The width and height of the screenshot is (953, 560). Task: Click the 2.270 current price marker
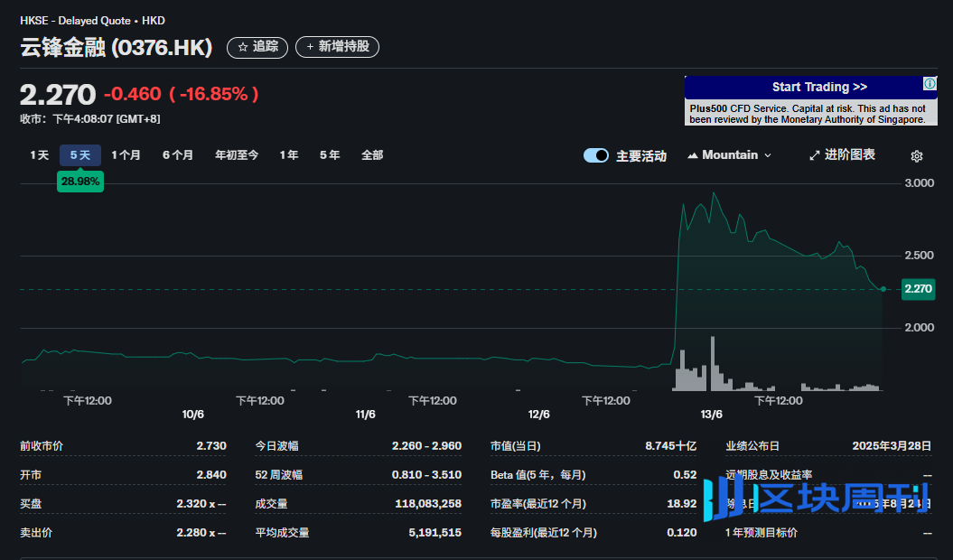click(x=918, y=289)
